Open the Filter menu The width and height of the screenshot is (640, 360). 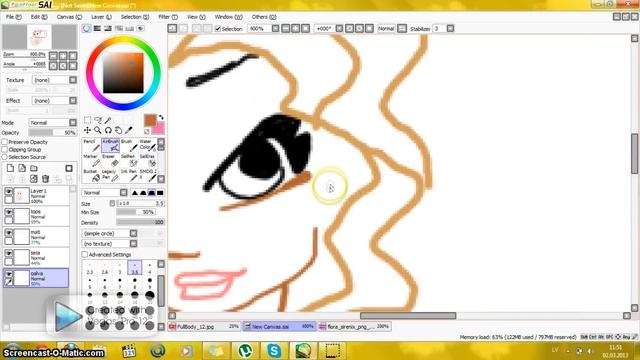tap(168, 17)
